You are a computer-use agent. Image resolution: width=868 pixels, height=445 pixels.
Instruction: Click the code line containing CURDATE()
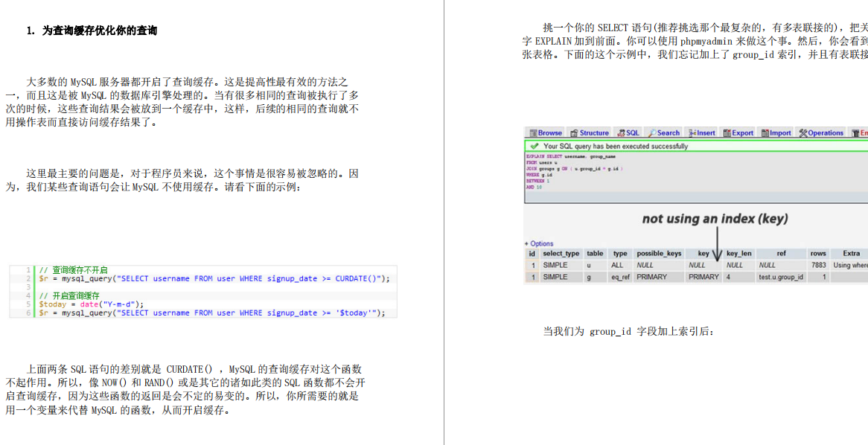point(214,278)
